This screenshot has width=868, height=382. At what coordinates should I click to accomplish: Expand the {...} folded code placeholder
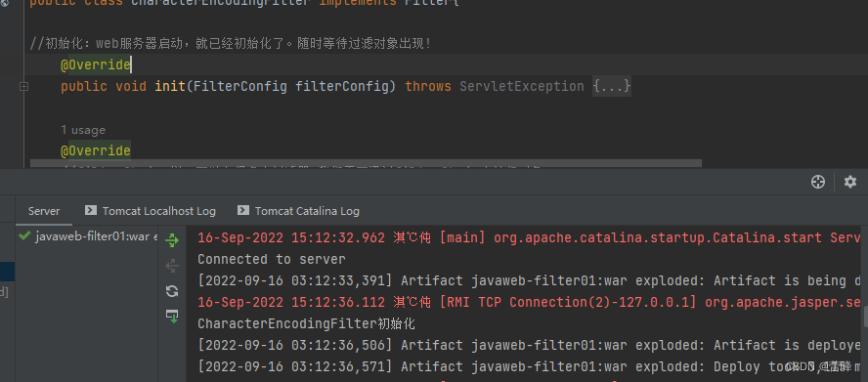coord(612,86)
